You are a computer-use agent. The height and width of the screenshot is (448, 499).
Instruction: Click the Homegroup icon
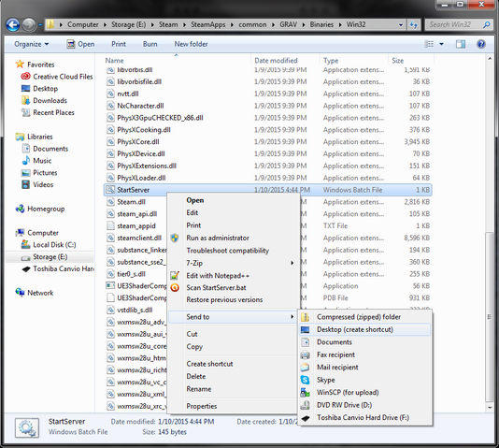(x=20, y=209)
